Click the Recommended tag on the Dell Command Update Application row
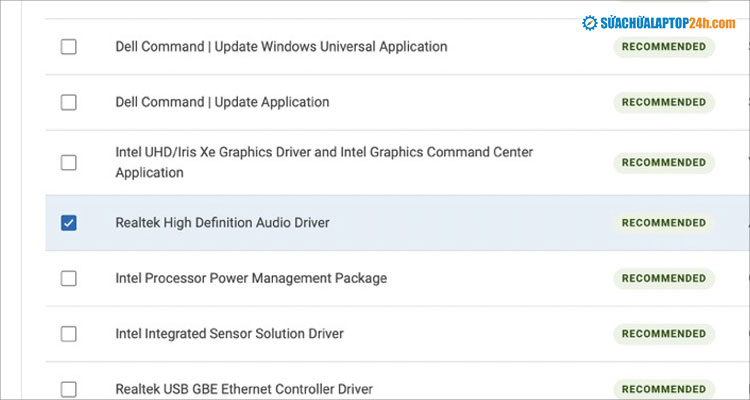750x400 pixels. 664,102
